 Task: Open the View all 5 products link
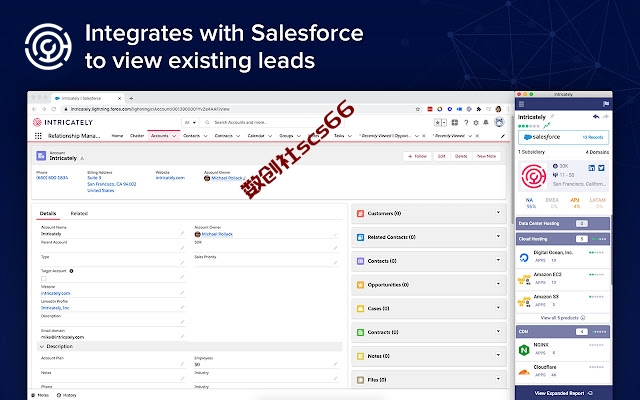563,318
